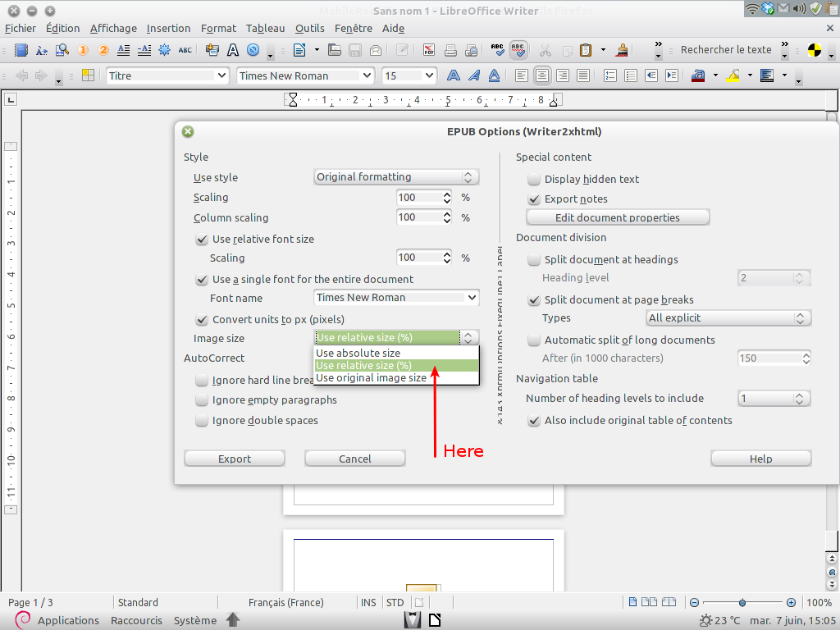This screenshot has height=630, width=840.
Task: Enable Automatic split of long documents
Action: coord(534,340)
